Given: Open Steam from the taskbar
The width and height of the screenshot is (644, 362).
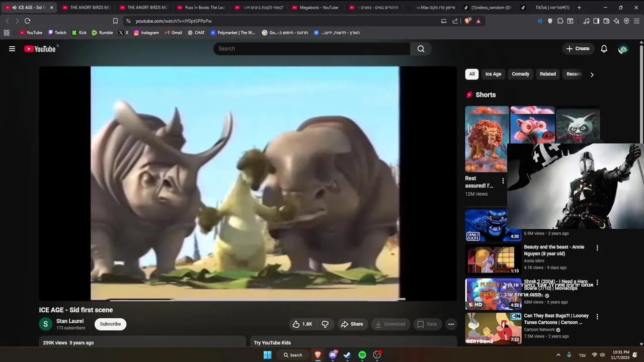Looking at the screenshot, I should point(347,355).
